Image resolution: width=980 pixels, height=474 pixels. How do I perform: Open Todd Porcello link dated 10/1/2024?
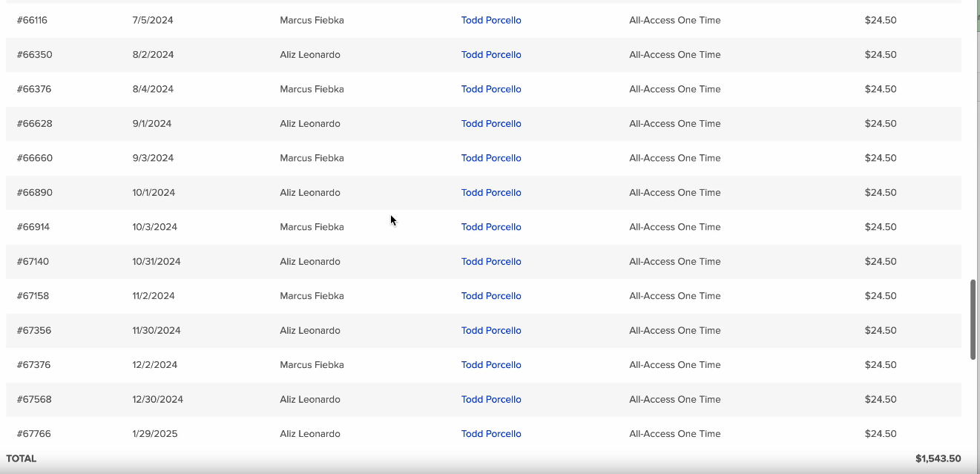click(x=491, y=193)
